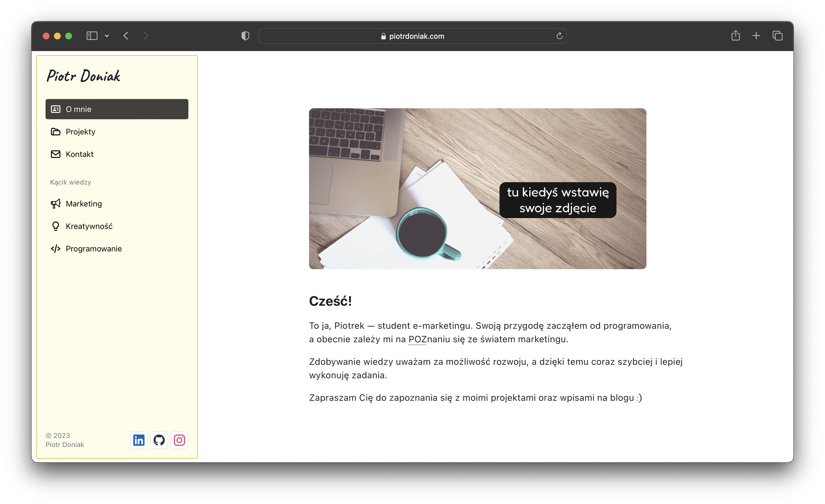Screen dimensions: 825x504
Task: Open a new tab with plus button
Action: pyautogui.click(x=756, y=36)
